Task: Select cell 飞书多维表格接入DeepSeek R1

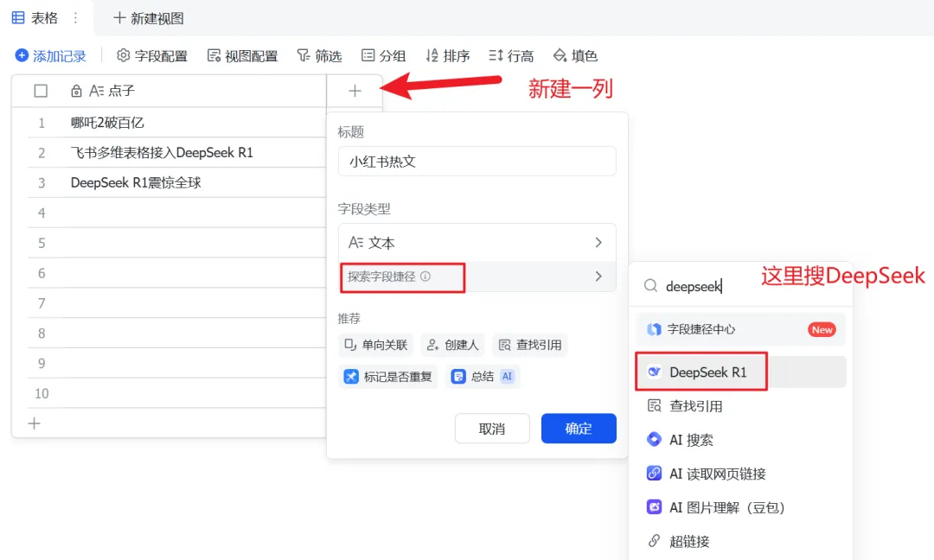Action: pyautogui.click(x=196, y=153)
